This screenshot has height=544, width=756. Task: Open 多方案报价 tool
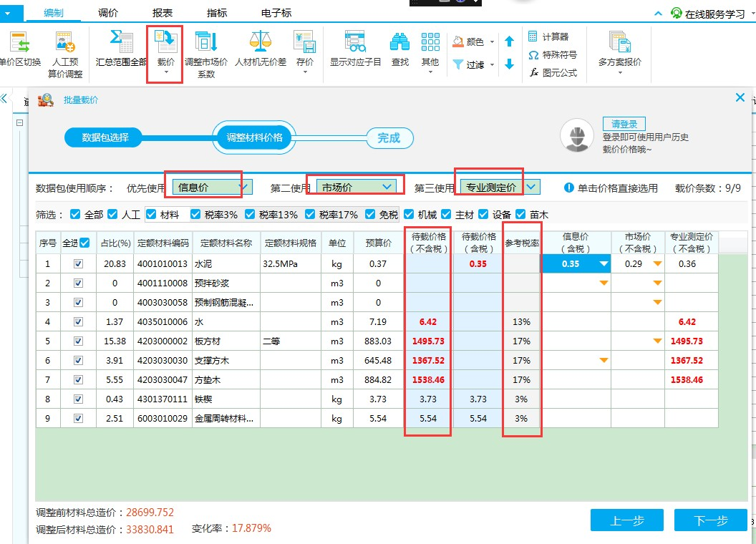click(619, 44)
